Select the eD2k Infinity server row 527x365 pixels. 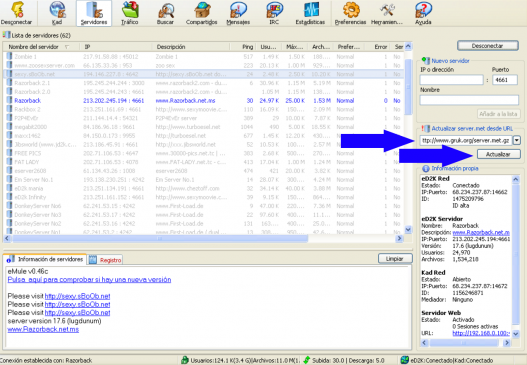(204, 197)
